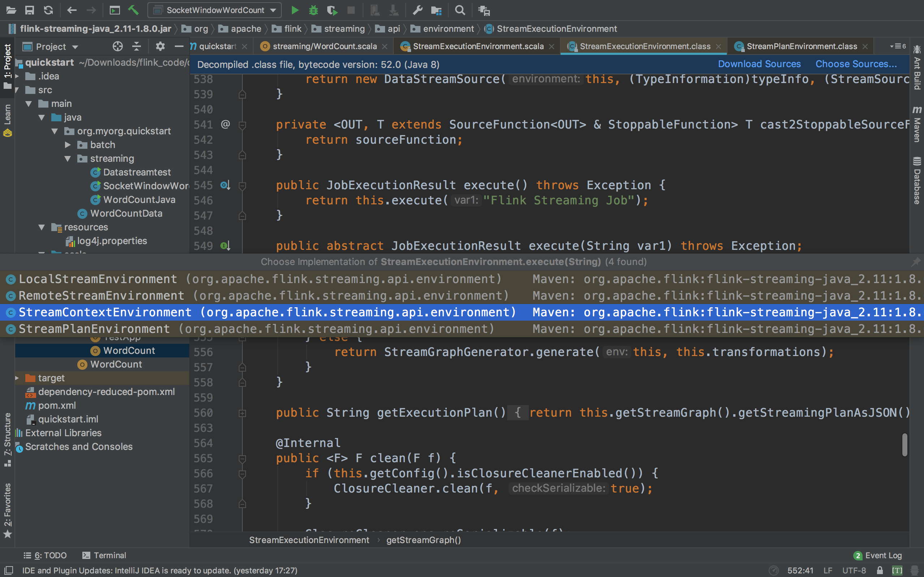The height and width of the screenshot is (577, 924).
Task: Pin the Choose Implementation popup
Action: coord(916,262)
